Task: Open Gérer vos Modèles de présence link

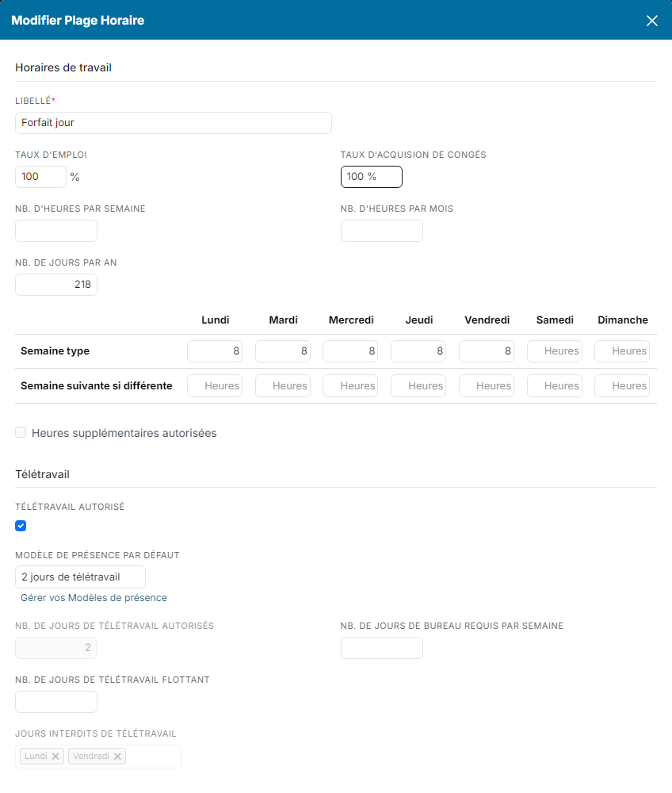Action: pyautogui.click(x=94, y=598)
